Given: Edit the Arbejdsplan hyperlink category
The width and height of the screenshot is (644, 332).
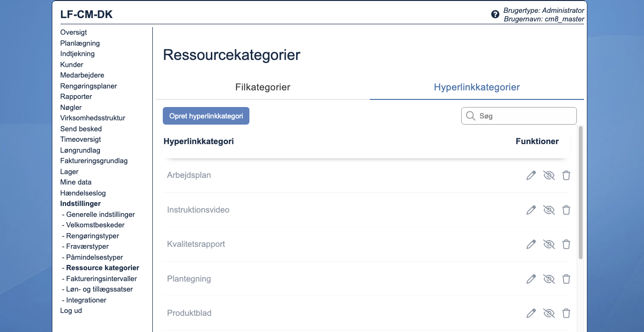Looking at the screenshot, I should (x=531, y=175).
